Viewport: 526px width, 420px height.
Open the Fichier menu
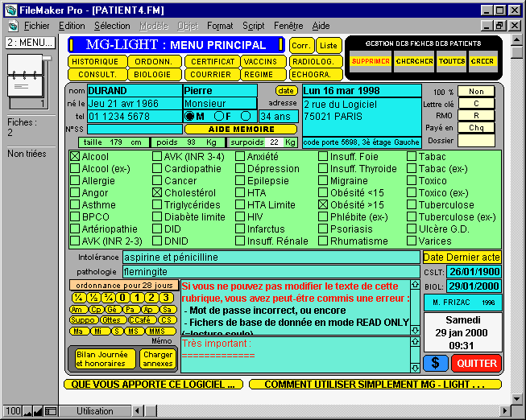coord(36,26)
